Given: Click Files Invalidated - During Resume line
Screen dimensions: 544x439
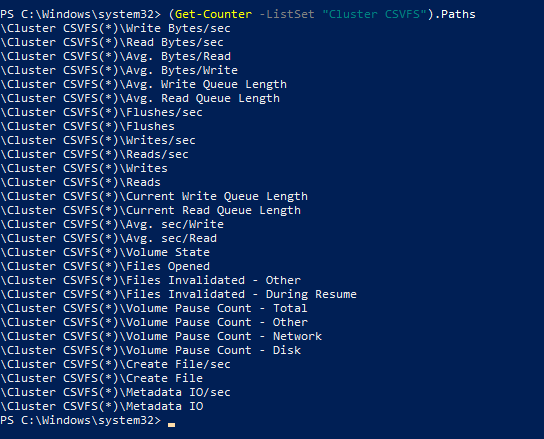Looking at the screenshot, I should [x=178, y=294].
